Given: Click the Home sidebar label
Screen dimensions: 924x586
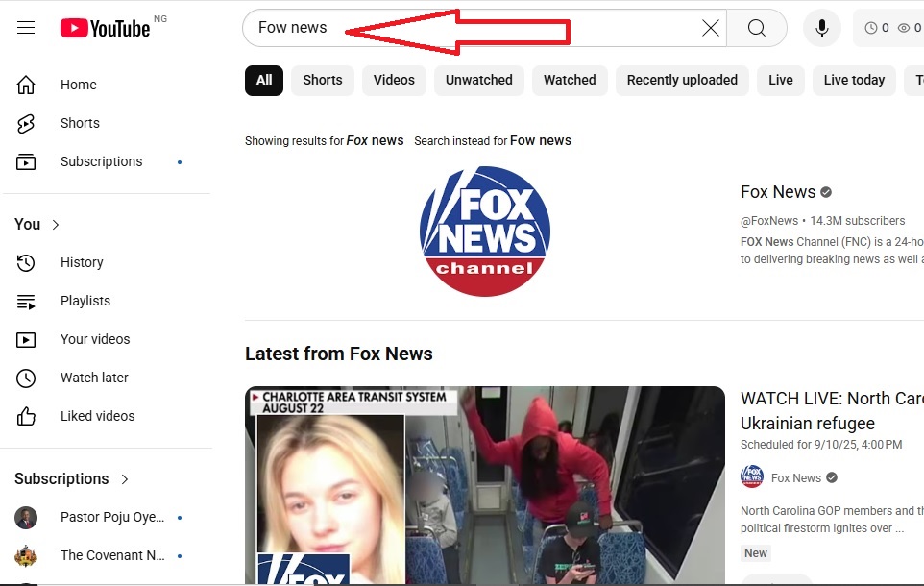Looking at the screenshot, I should point(79,85).
